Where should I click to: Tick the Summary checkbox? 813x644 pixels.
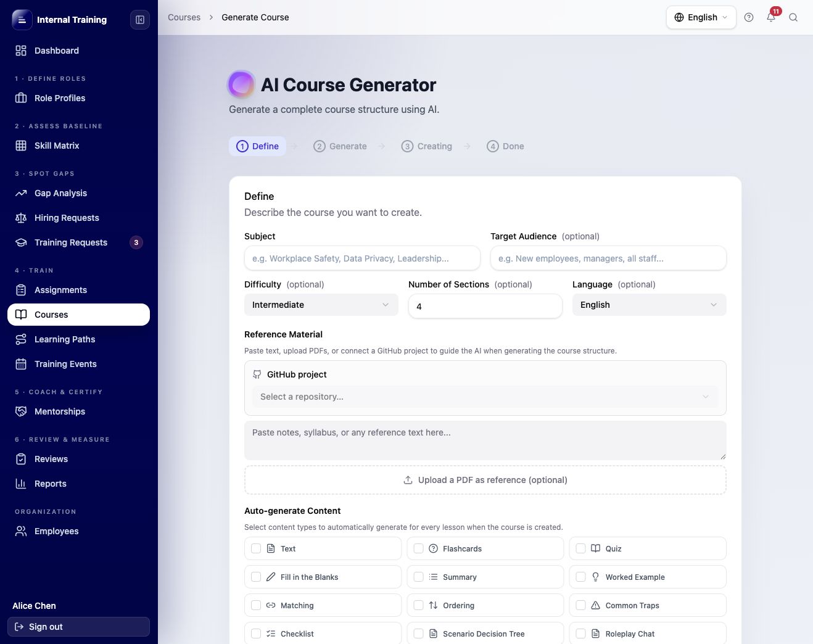coord(418,577)
